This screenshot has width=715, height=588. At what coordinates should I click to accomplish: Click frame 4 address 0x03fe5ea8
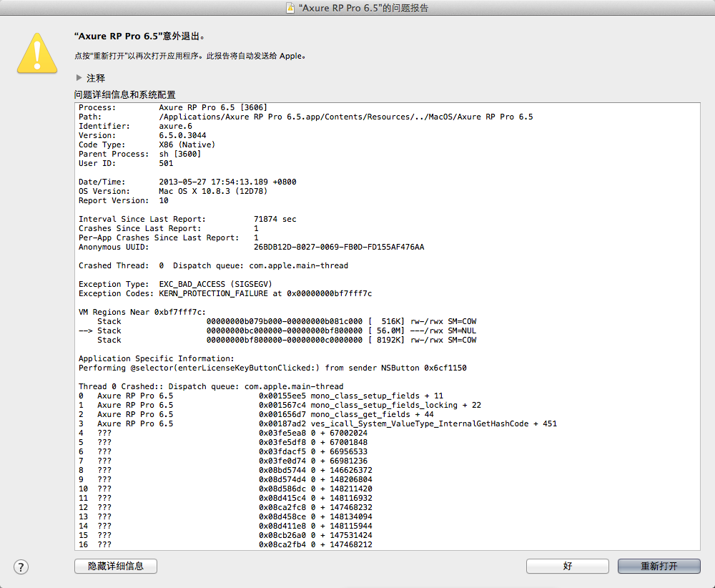[282, 433]
